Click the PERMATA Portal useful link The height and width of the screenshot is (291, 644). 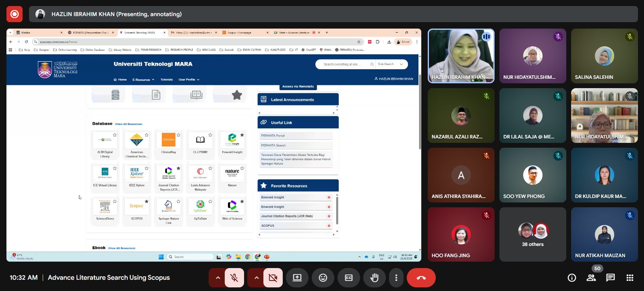273,136
